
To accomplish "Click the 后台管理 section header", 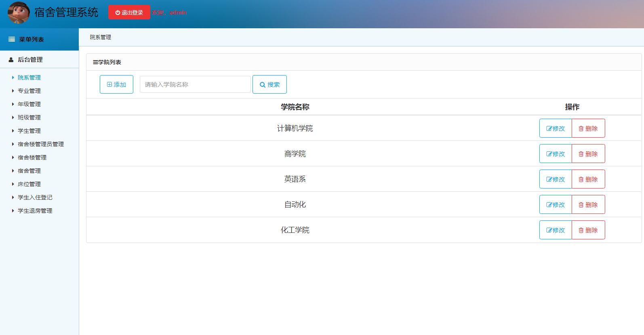I will click(39, 60).
